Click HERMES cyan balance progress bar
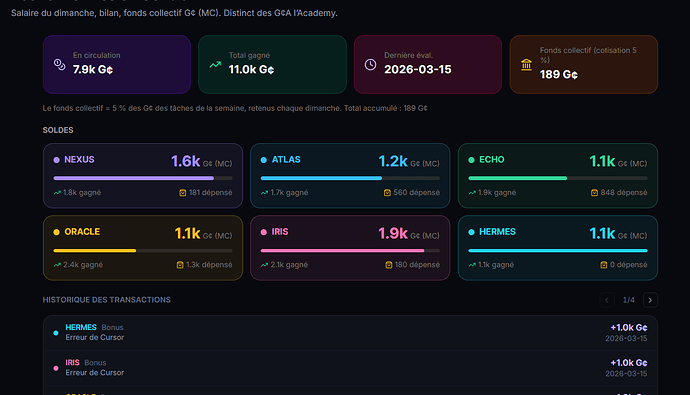The image size is (690, 395). [x=558, y=251]
